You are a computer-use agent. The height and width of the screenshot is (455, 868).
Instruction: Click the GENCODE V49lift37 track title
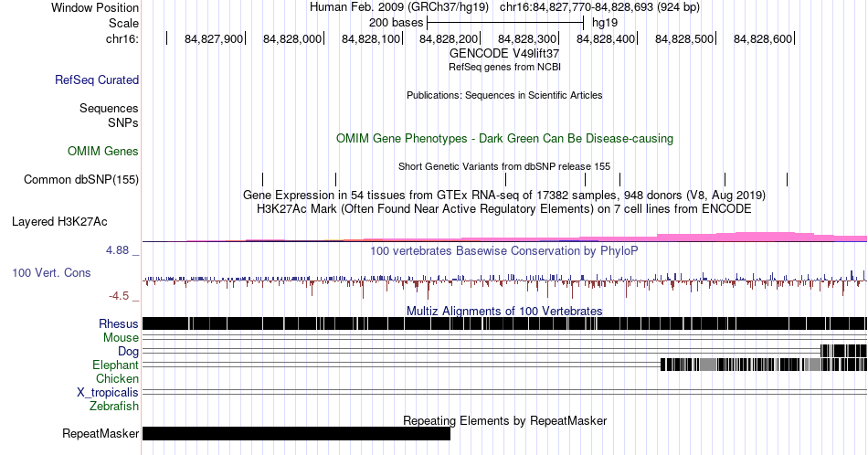(x=504, y=54)
